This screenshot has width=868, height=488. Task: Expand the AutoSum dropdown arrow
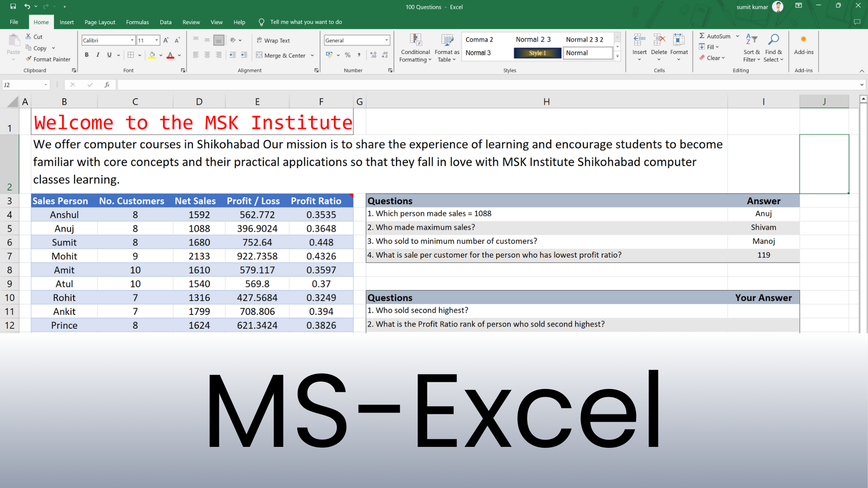click(x=737, y=36)
